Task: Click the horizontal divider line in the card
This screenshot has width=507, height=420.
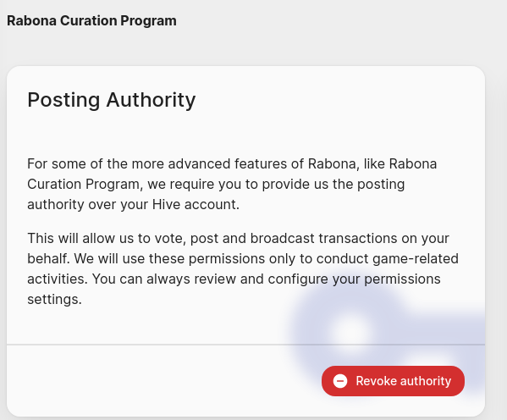Action: (x=245, y=345)
